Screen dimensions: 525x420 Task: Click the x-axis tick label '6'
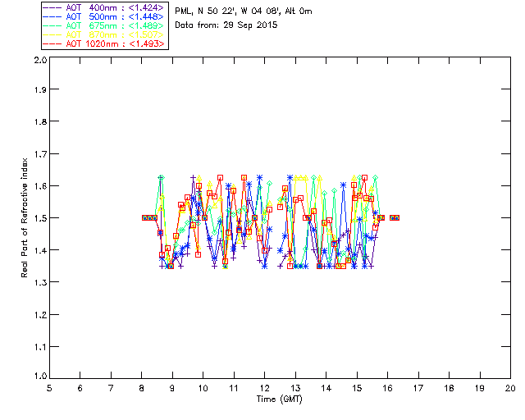80,388
